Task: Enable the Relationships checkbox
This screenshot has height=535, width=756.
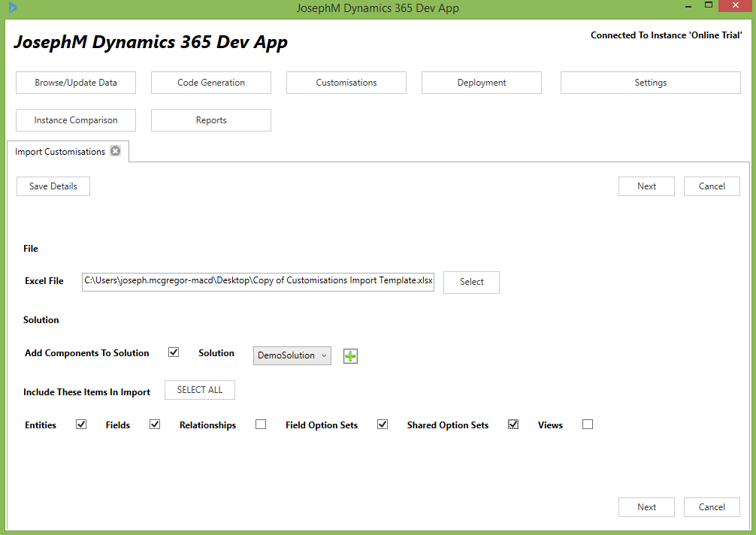Action: (x=261, y=425)
